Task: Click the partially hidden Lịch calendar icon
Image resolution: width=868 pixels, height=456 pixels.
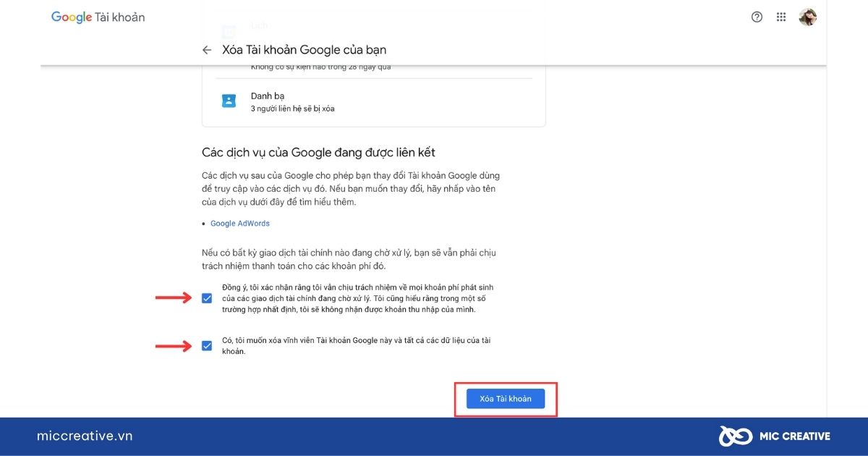Action: pos(229,33)
